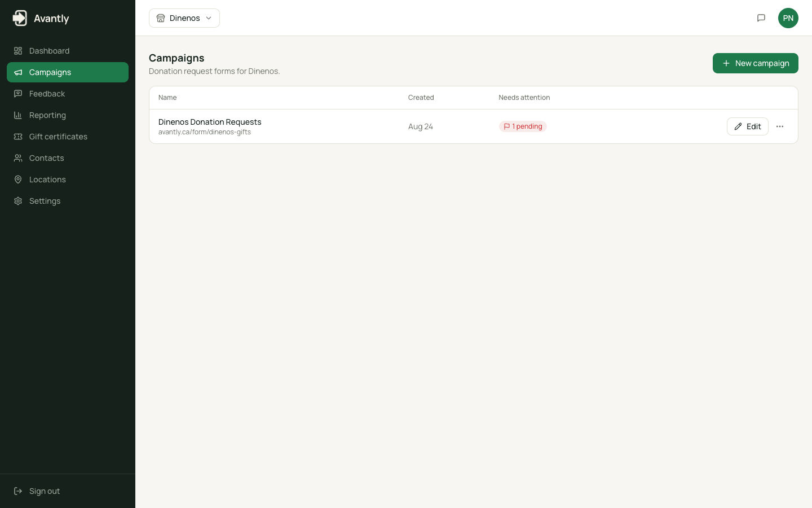The image size is (812, 508).
Task: Click the Needs attention column header
Action: pos(524,98)
